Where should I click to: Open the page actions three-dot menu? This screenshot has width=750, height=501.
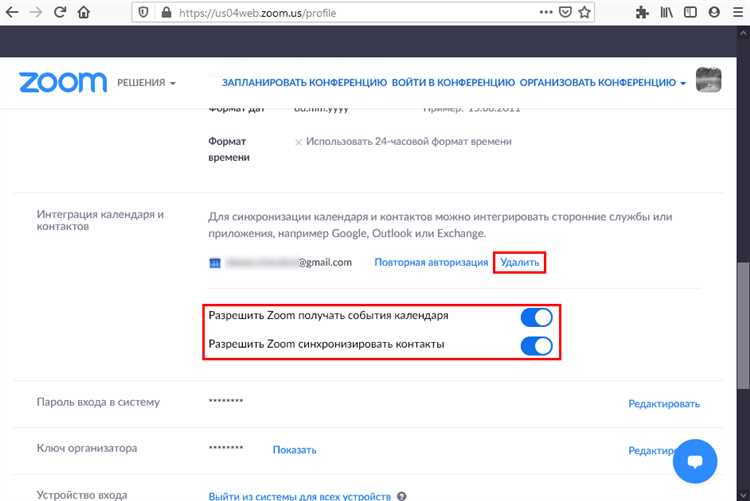pos(546,12)
